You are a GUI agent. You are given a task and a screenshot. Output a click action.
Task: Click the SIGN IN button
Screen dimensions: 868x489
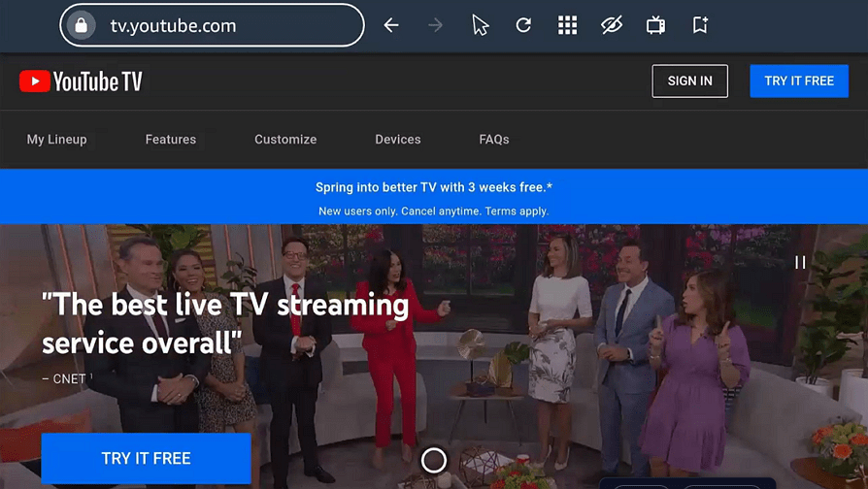pos(689,81)
